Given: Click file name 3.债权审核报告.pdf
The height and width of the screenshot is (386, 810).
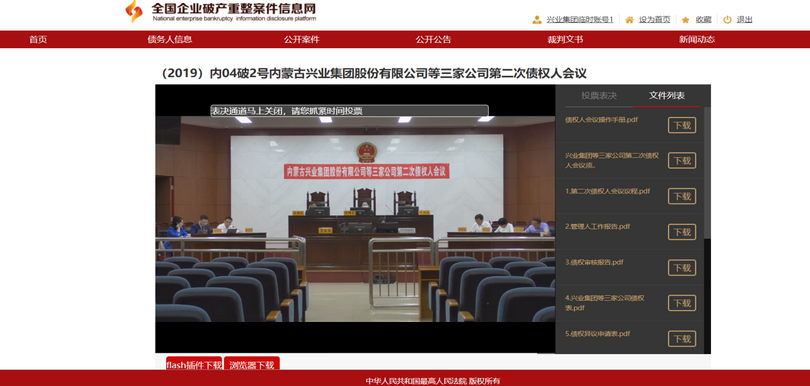Looking at the screenshot, I should pyautogui.click(x=594, y=262).
